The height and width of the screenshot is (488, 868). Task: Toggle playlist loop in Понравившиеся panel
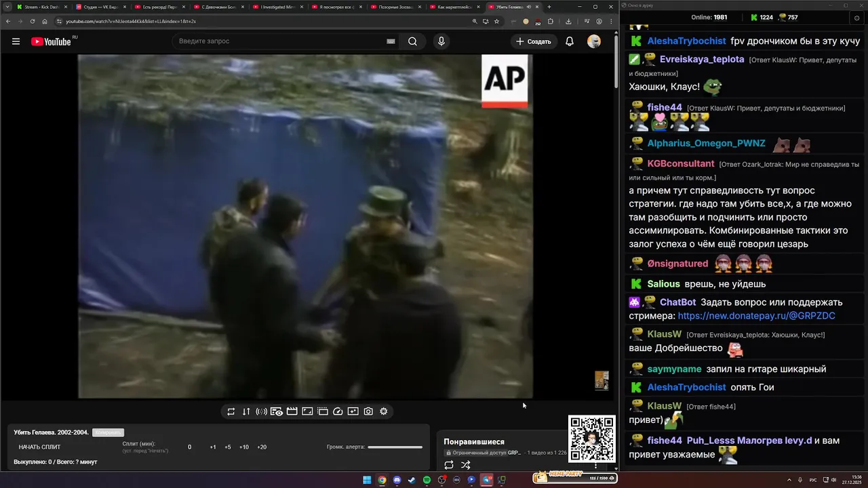coord(449,465)
